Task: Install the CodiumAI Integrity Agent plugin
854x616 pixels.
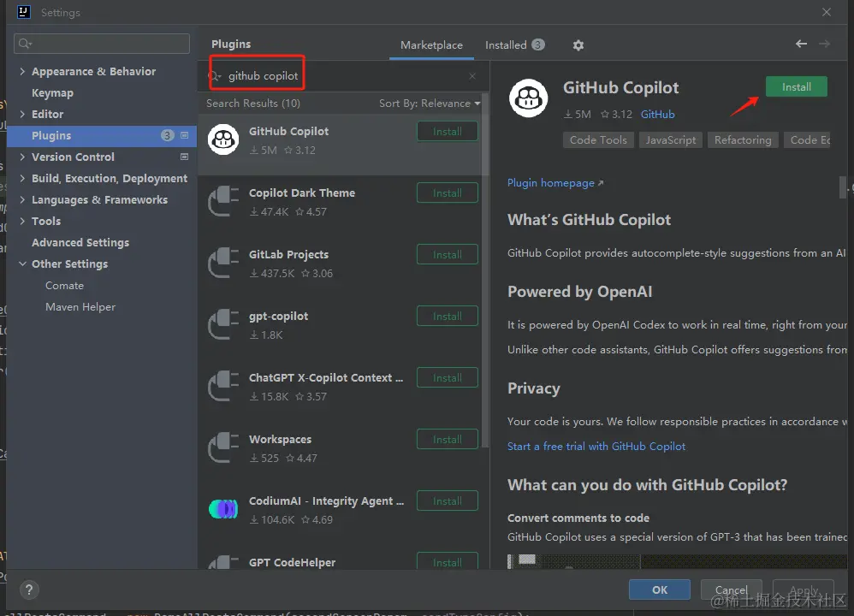Action: (448, 500)
